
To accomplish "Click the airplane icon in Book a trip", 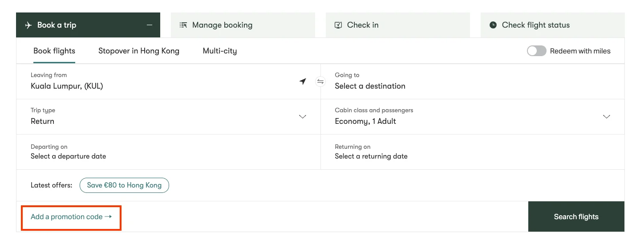I will pos(28,25).
